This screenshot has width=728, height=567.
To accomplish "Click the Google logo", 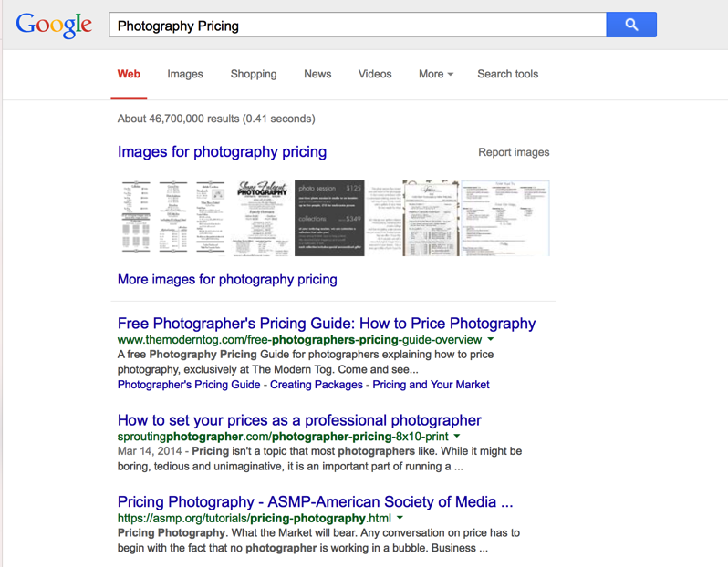I will click(x=54, y=26).
